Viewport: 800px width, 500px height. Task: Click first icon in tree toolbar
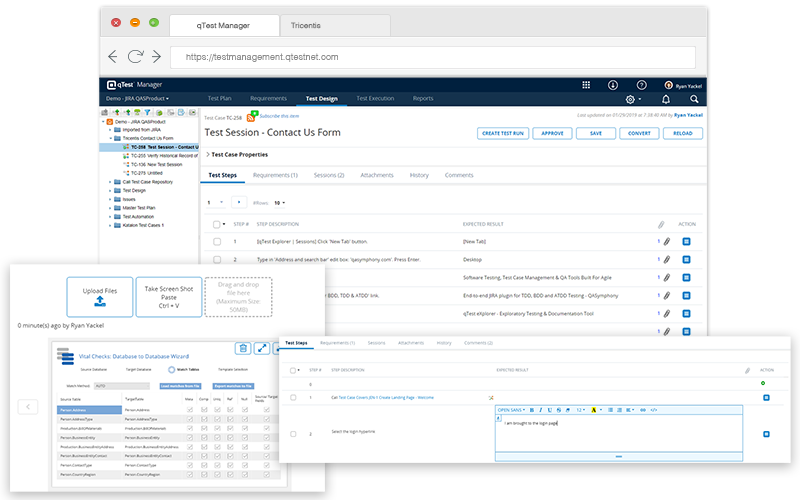coord(105,112)
